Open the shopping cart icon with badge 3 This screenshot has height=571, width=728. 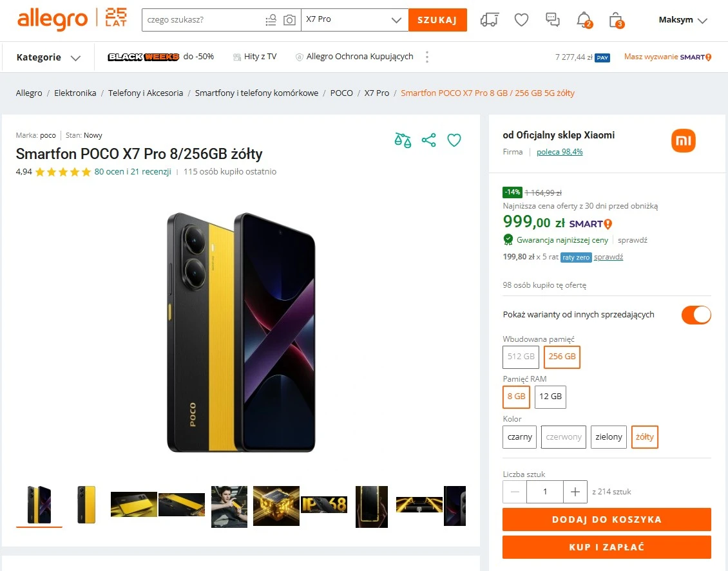click(615, 20)
